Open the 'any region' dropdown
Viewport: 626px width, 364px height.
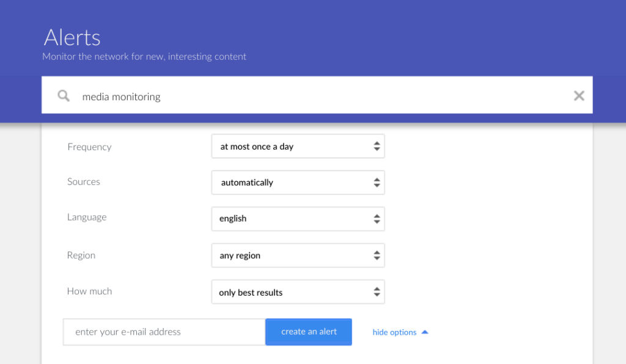pos(298,255)
